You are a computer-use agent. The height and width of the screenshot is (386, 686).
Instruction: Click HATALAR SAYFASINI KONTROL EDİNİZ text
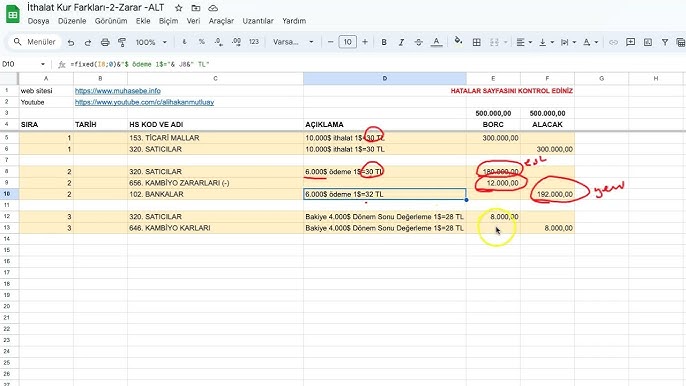point(511,91)
